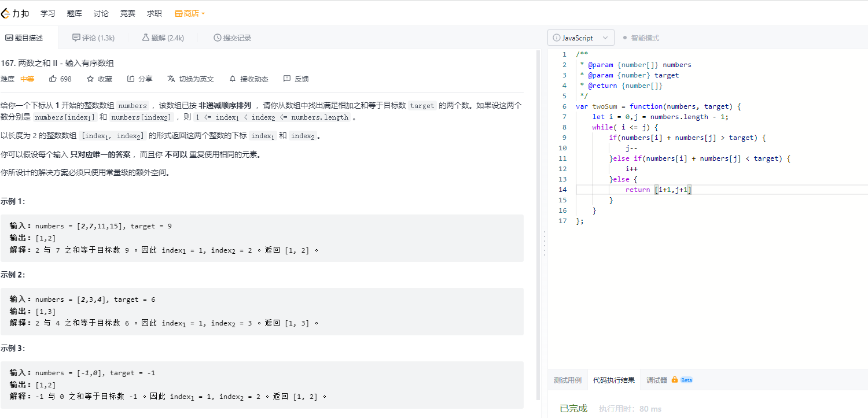Click the LeetCode (力扣) logo
The image size is (868, 418).
coord(15,13)
